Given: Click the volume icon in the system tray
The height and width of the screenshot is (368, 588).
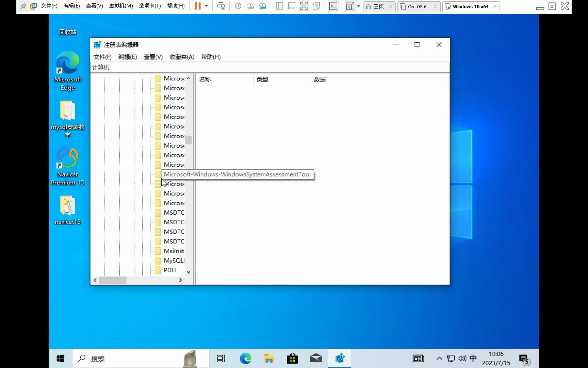Looking at the screenshot, I should click(462, 358).
